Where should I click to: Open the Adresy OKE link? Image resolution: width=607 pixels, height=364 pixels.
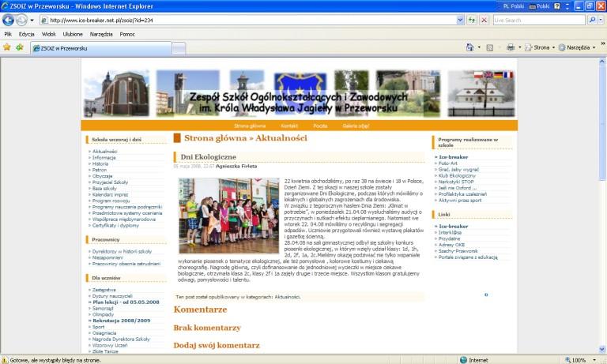point(451,245)
